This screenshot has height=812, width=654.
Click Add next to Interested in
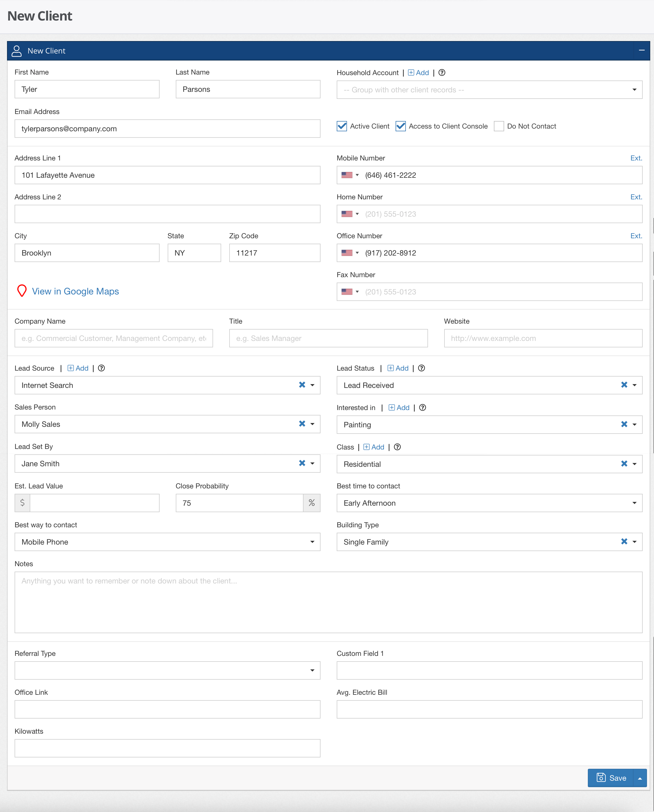[399, 407]
